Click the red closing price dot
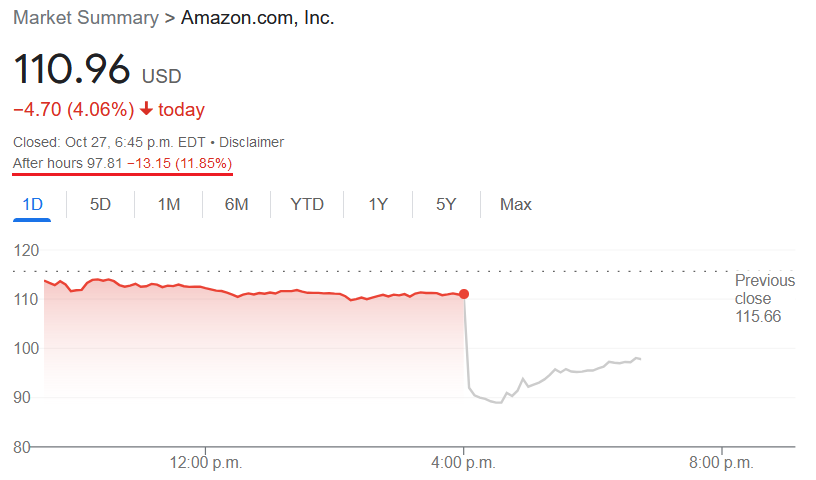816x480 pixels. [x=464, y=294]
